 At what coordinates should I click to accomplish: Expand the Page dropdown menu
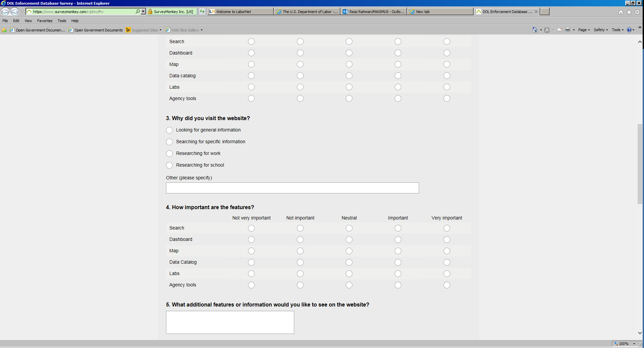point(584,30)
